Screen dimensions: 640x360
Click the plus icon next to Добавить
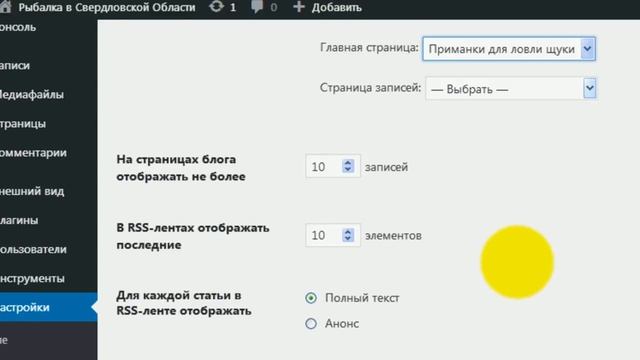299,7
